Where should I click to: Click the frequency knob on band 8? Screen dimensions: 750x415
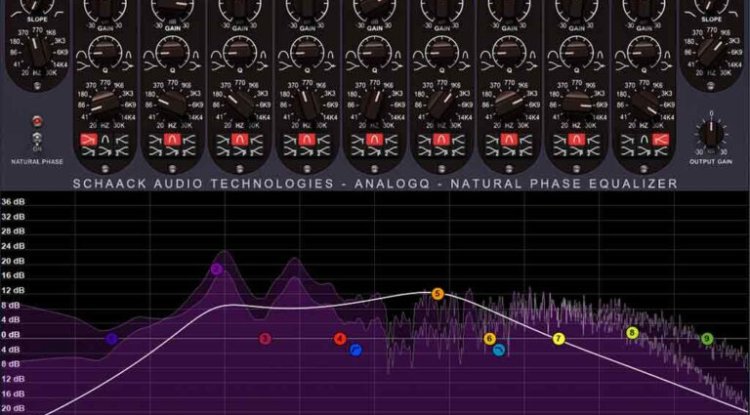point(576,104)
